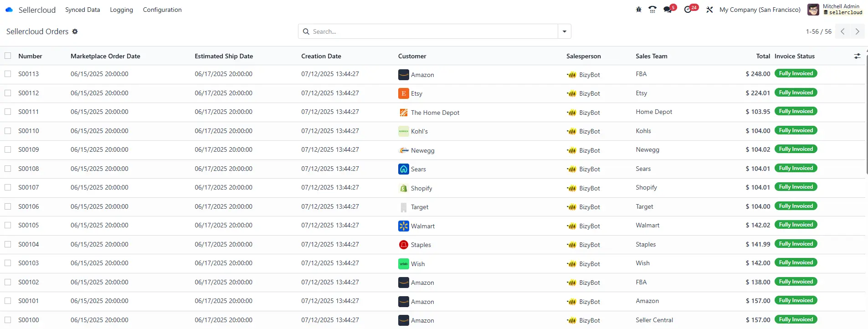Sort by the Number column header
Viewport: 868px width, 329px height.
[30, 56]
